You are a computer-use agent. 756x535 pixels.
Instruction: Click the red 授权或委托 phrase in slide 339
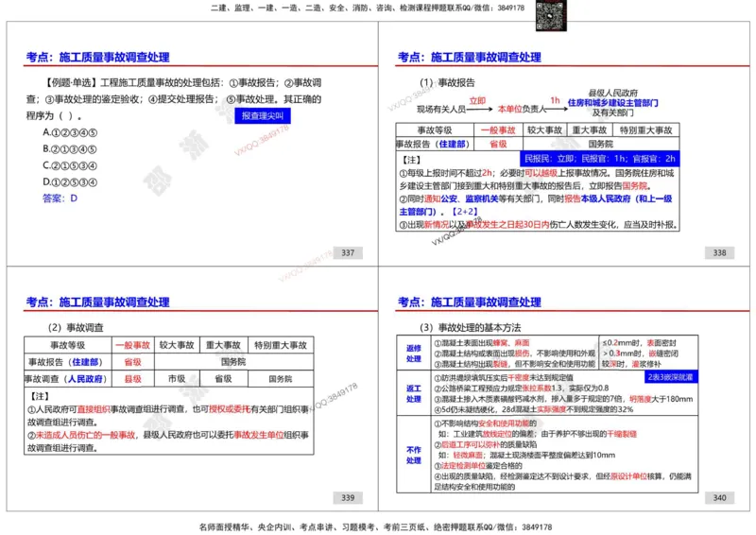tap(230, 409)
